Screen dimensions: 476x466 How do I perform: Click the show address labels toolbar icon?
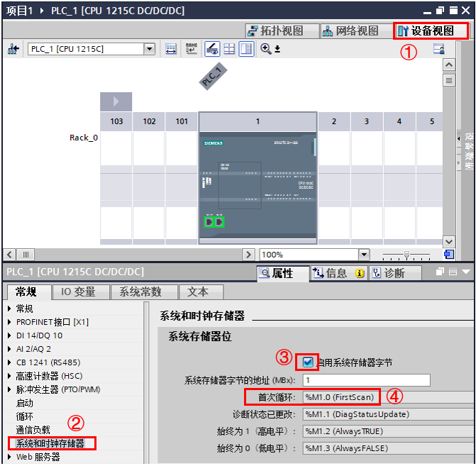[x=171, y=48]
